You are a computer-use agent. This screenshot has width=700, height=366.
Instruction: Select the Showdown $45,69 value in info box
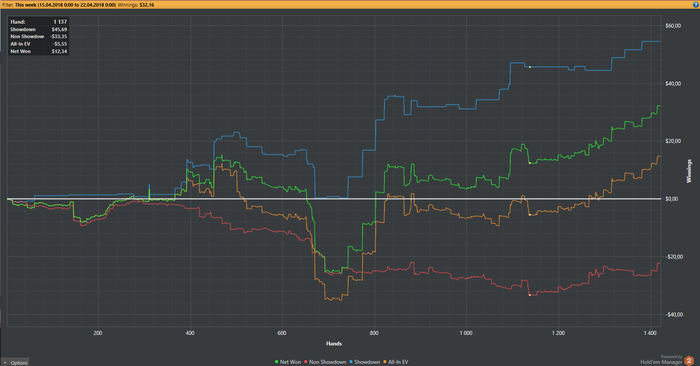pos(59,29)
